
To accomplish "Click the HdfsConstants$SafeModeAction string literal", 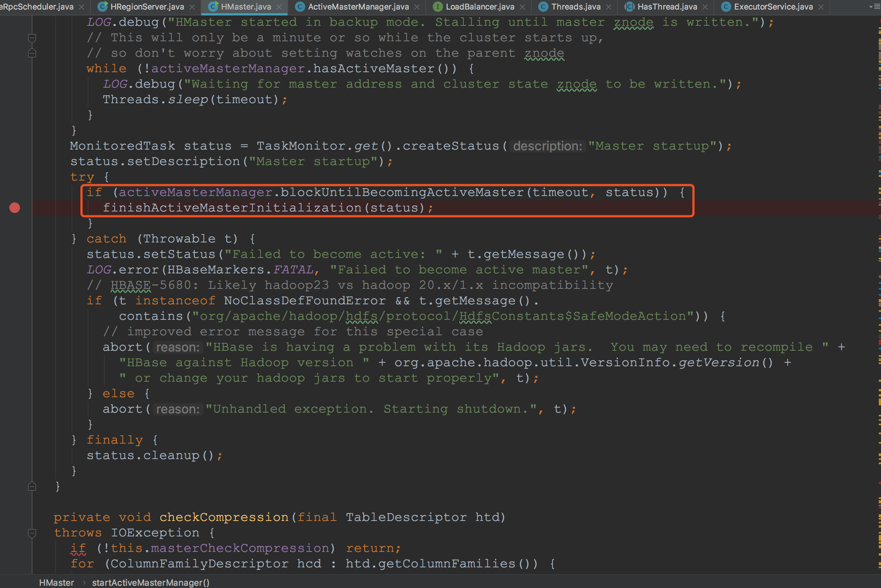I will pyautogui.click(x=443, y=316).
